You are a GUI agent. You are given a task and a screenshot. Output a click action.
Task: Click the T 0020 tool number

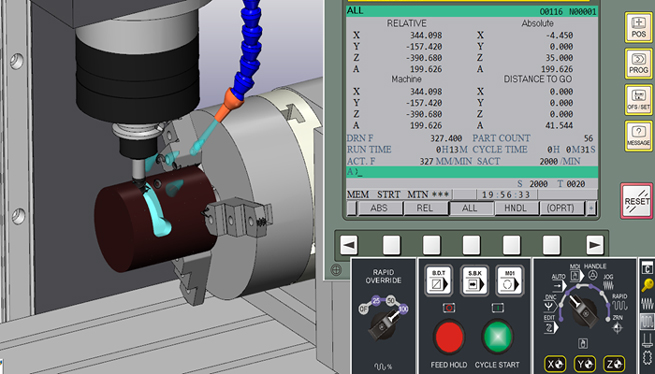571,184
